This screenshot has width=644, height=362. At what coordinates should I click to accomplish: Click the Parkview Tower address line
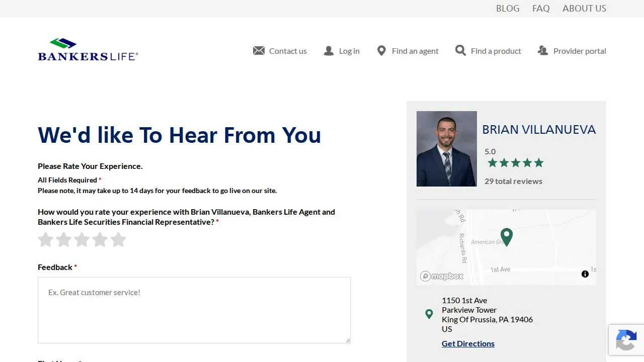(469, 310)
